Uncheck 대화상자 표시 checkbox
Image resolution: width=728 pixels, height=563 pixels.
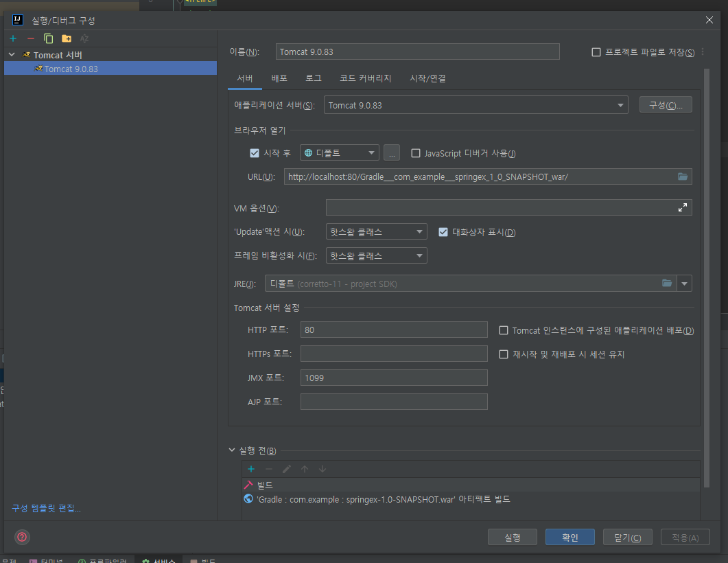(x=443, y=232)
